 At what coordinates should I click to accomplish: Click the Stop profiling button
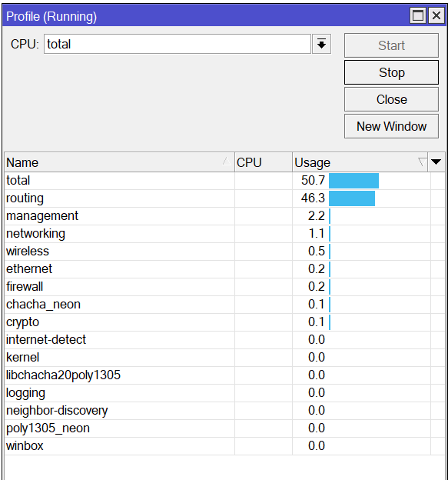pyautogui.click(x=391, y=72)
